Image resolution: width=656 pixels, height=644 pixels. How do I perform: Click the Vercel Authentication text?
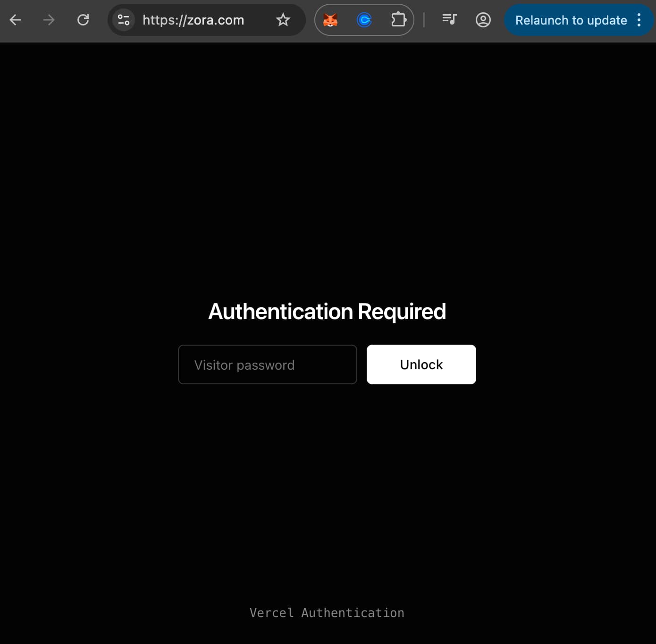point(327,612)
